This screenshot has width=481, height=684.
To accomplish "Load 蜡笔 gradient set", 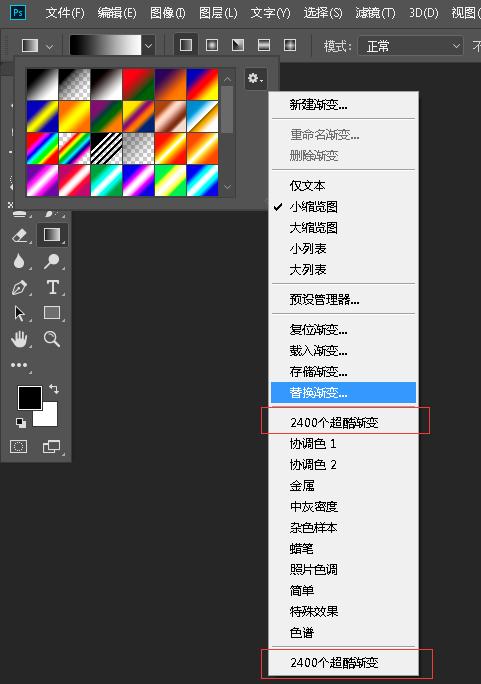I will 343,548.
